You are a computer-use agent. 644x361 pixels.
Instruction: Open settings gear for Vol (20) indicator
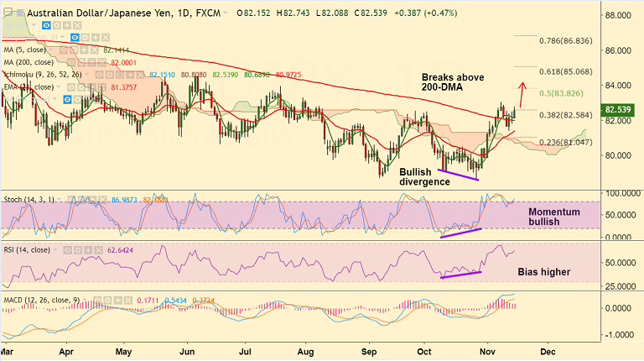click(x=57, y=25)
